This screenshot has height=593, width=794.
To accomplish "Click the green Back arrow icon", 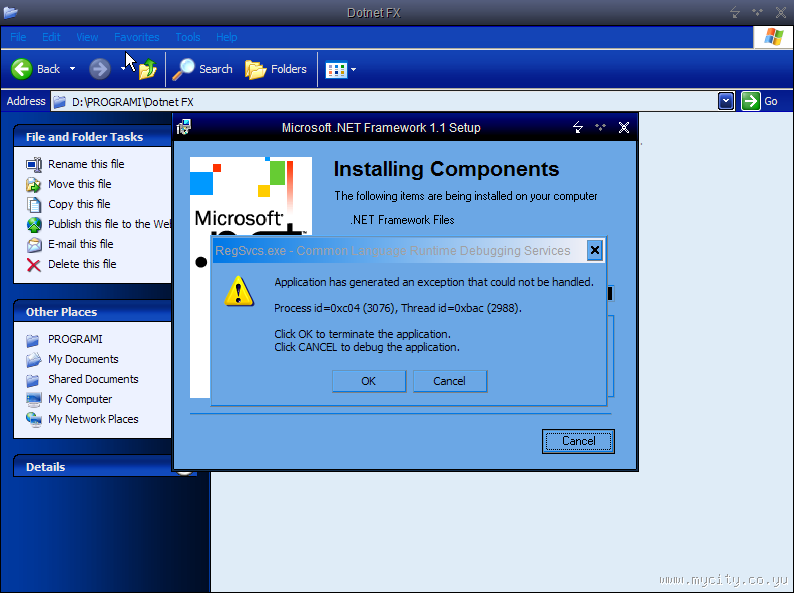I will point(22,69).
